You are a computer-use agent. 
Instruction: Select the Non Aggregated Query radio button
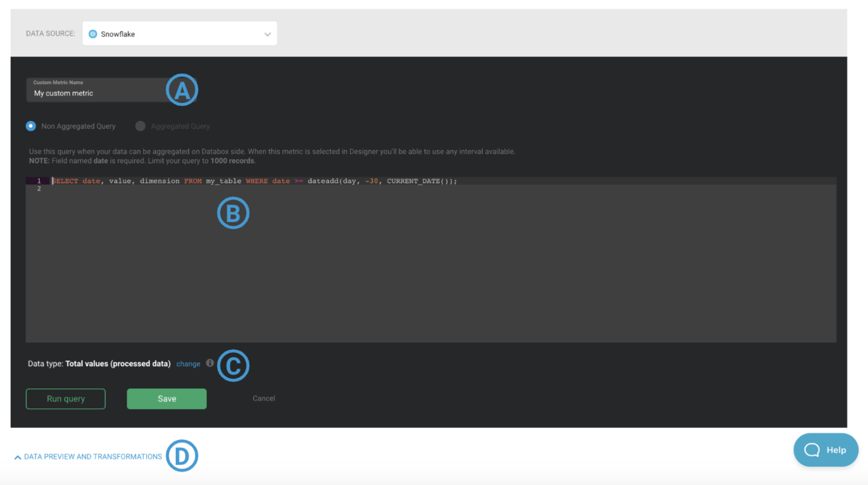pos(31,126)
